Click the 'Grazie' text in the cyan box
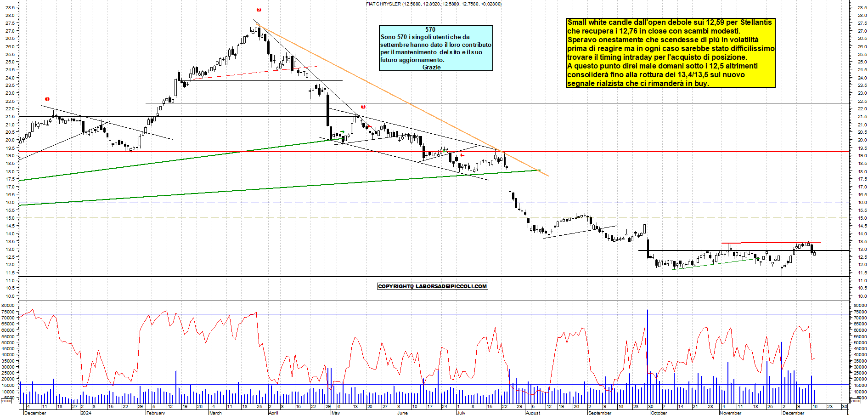Image resolution: width=868 pixels, height=415 pixels. pyautogui.click(x=431, y=67)
